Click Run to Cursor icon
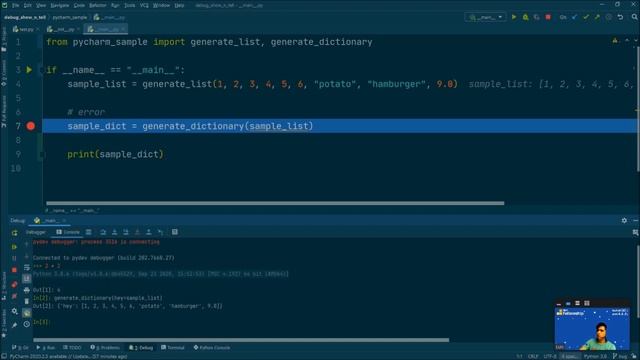The height and width of the screenshot is (360, 640). click(x=160, y=232)
